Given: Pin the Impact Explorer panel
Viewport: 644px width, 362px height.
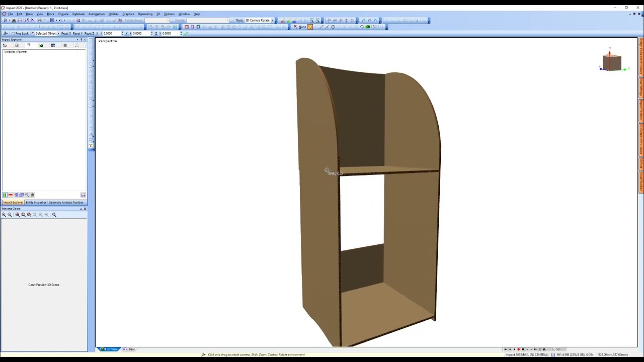Looking at the screenshot, I should coord(81,40).
